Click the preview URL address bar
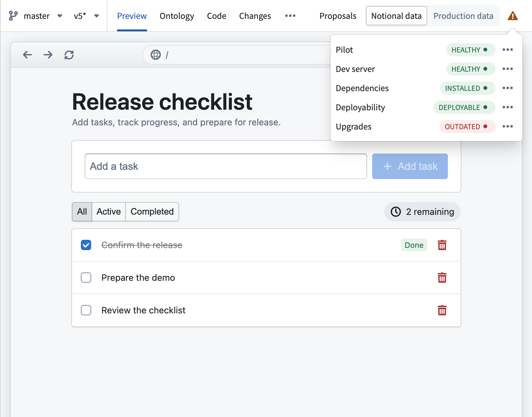The image size is (532, 417). point(237,55)
